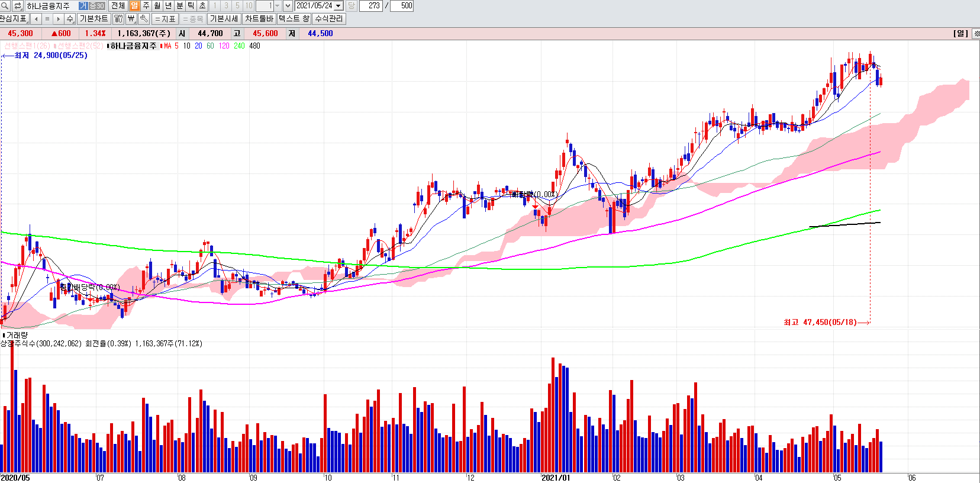
Task: Click the 3 interval preset button
Action: click(226, 6)
